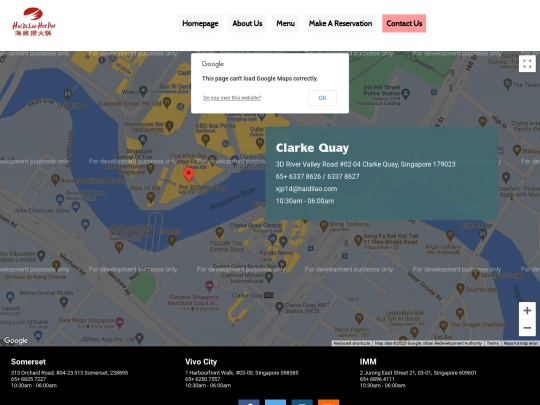Select the Elgin Bridge transit marker

click(483, 234)
